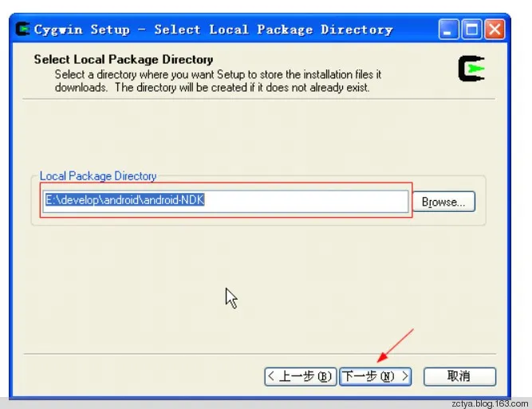Click the Cygwin icon in title bar
Screen dimensions: 532x409
click(x=23, y=29)
